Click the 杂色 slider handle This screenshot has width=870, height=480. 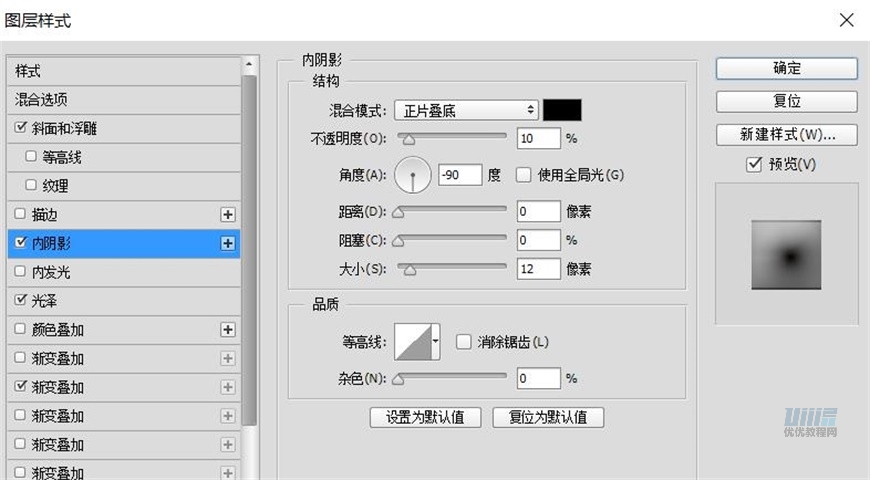(398, 380)
